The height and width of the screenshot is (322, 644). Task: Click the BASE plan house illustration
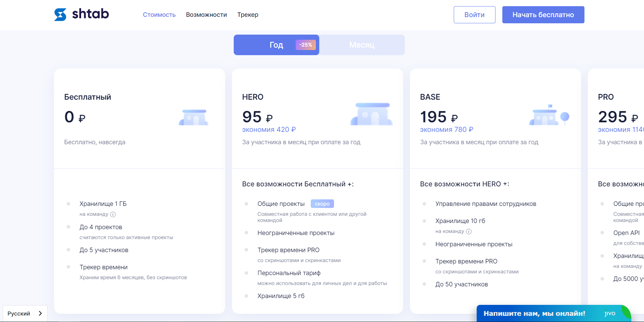click(549, 115)
